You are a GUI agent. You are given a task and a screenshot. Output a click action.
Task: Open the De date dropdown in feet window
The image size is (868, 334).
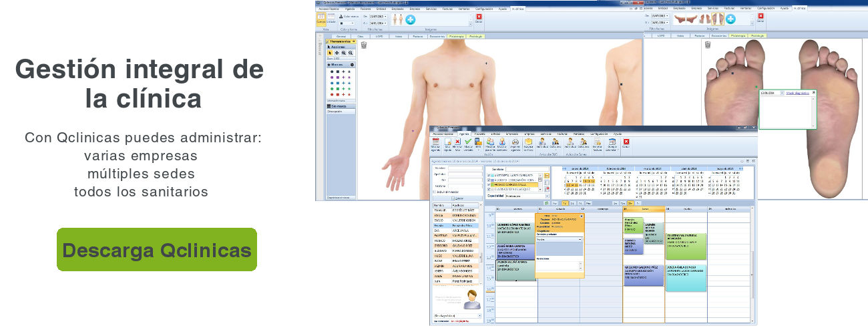point(667,16)
